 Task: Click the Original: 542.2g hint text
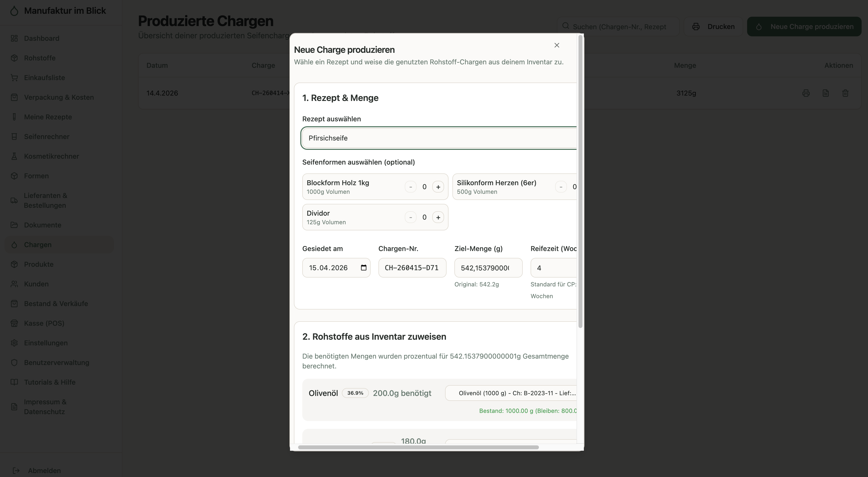pyautogui.click(x=477, y=284)
